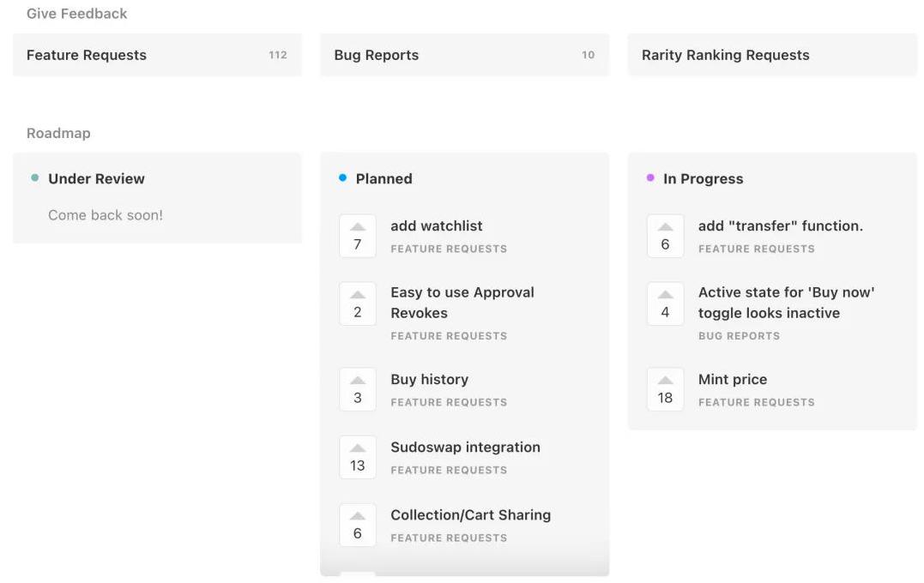924x583 pixels.
Task: Upvote the 'Sudoswap integration' request
Action: pos(358,457)
